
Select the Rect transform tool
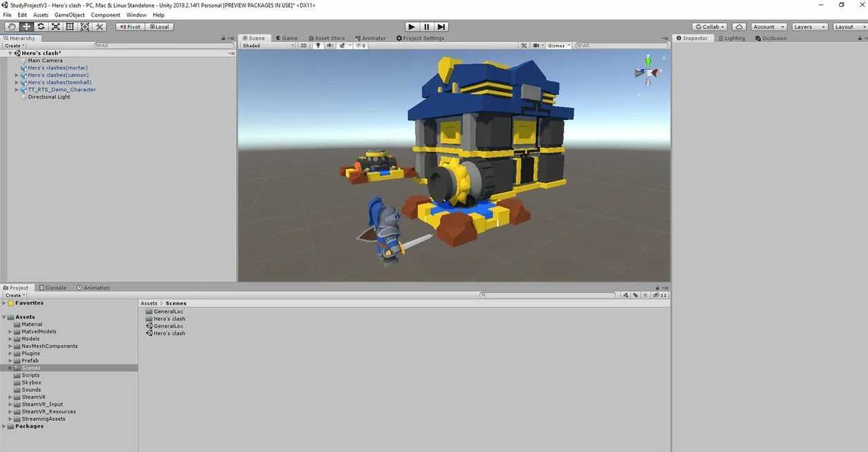[70, 27]
